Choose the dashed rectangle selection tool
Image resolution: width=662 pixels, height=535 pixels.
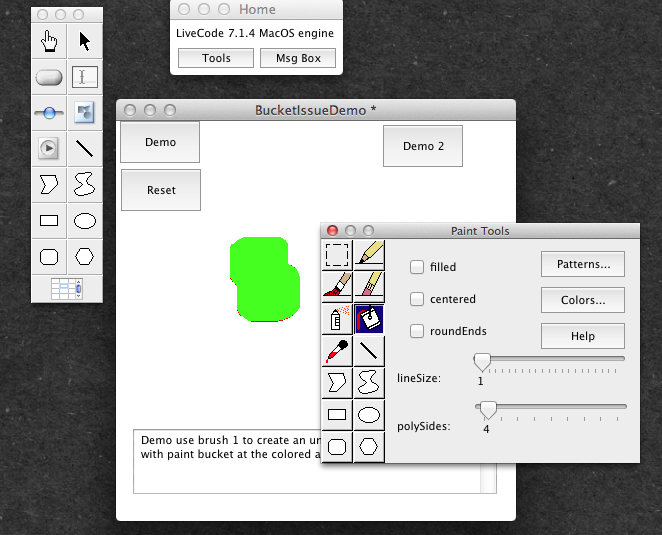click(x=338, y=255)
